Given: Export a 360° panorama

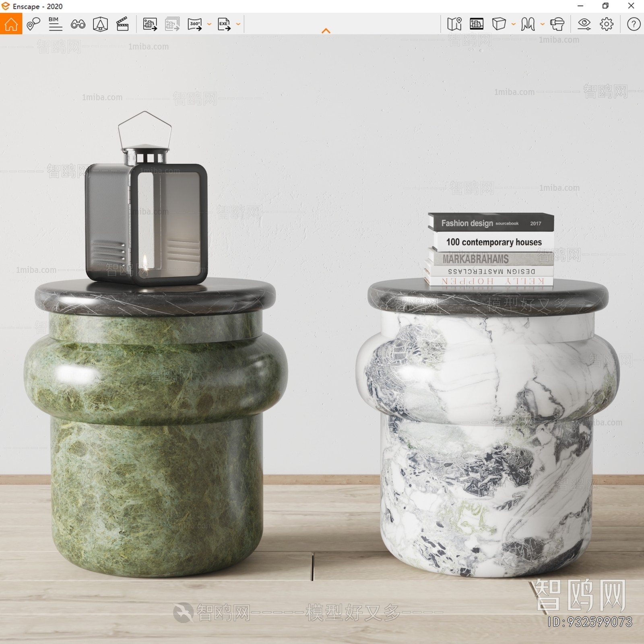Looking at the screenshot, I should [195, 24].
